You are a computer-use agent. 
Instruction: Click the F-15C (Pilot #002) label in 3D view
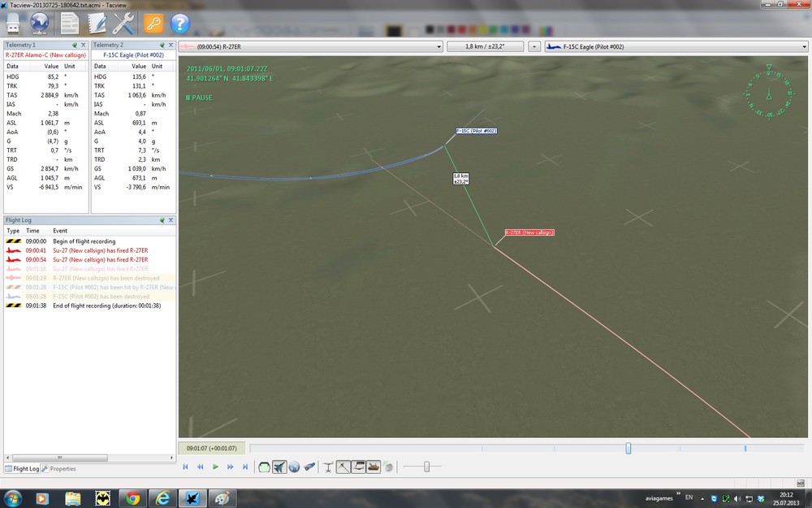[x=477, y=131]
